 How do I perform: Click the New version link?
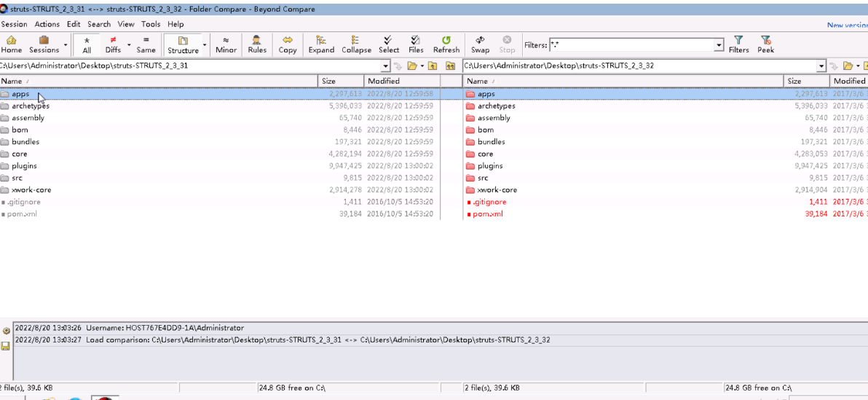pyautogui.click(x=847, y=25)
